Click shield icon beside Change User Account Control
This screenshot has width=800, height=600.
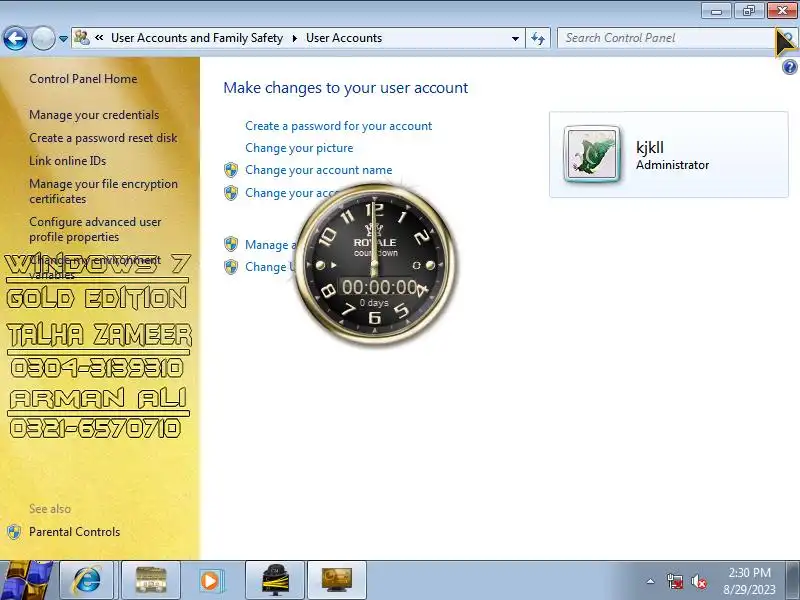[x=231, y=267]
